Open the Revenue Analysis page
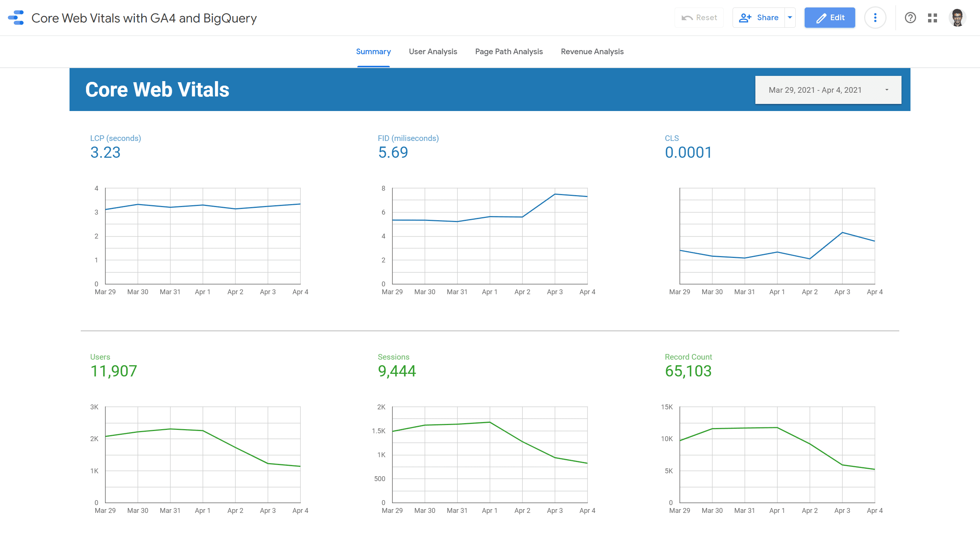 592,51
